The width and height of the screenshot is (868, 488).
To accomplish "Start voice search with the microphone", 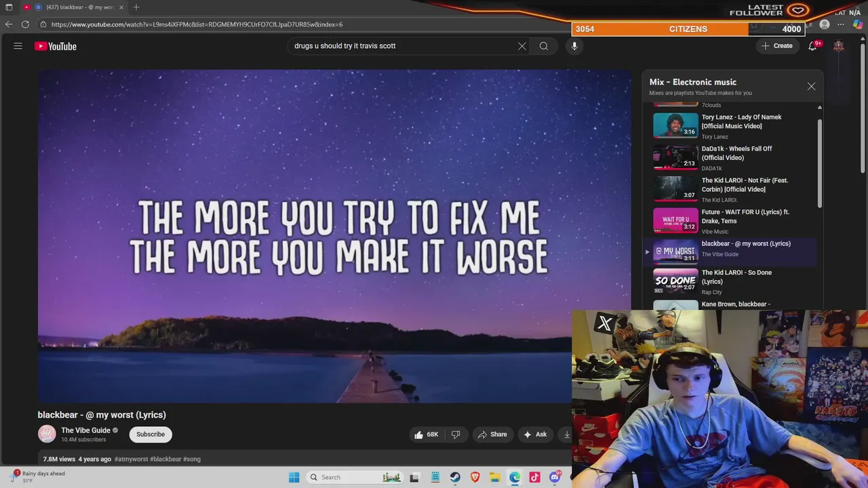I will [x=574, y=46].
